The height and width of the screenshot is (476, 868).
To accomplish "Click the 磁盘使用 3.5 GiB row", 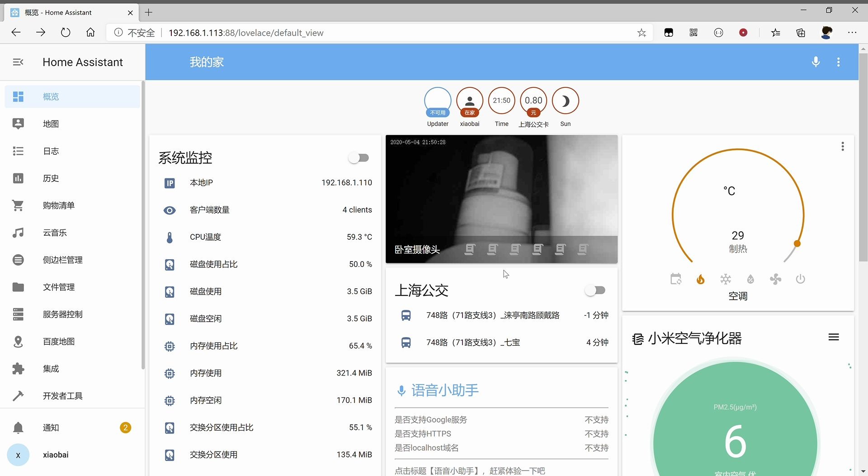I will [265, 291].
